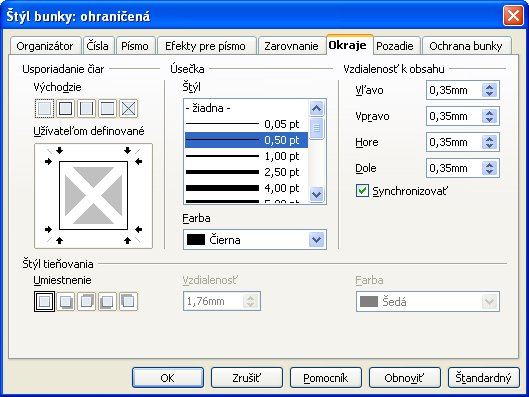This screenshot has width=529, height=397.
Task: Close the Štýl bunky dialog
Action: coord(513,16)
